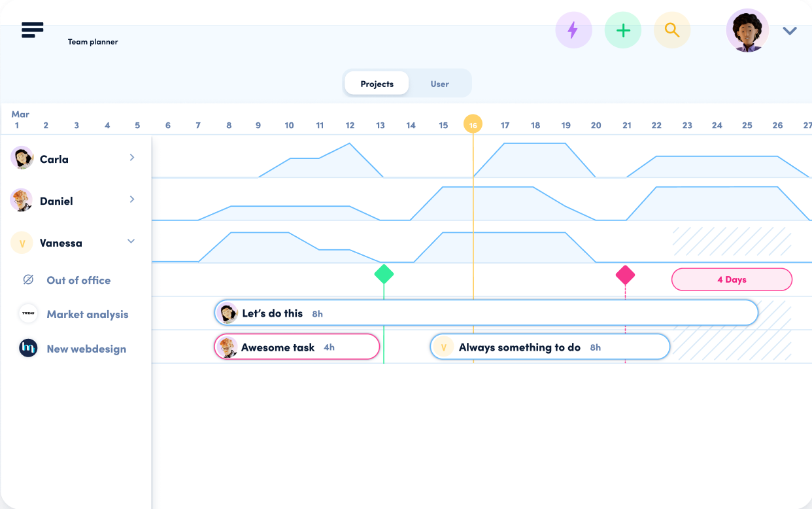Click the Mar month label
The height and width of the screenshot is (509, 812).
pos(20,114)
